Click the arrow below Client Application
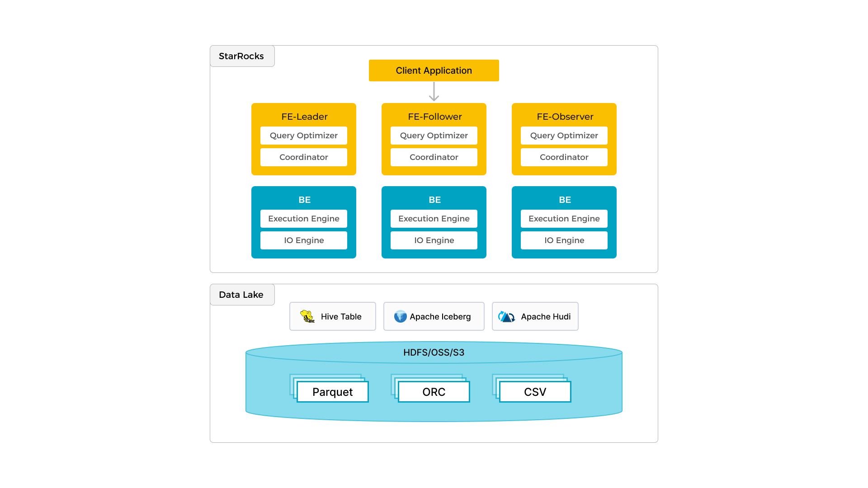Viewport: 868px width, 488px height. tap(434, 92)
